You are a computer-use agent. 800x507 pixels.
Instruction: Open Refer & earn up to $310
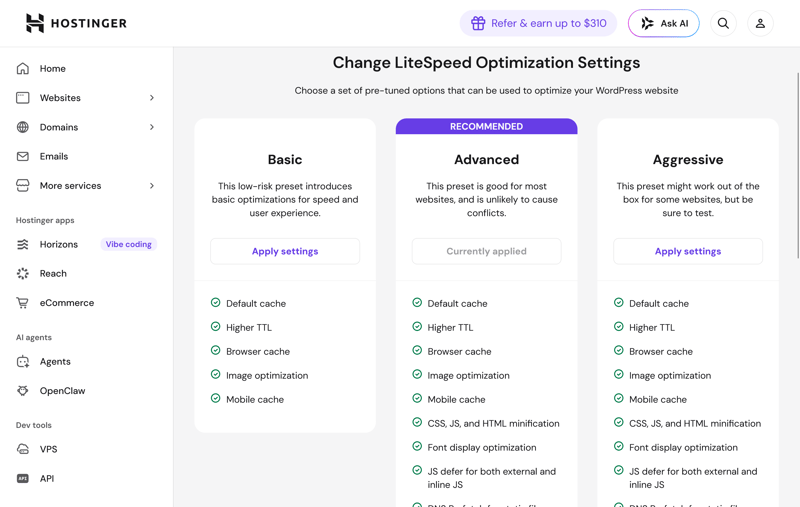[538, 23]
